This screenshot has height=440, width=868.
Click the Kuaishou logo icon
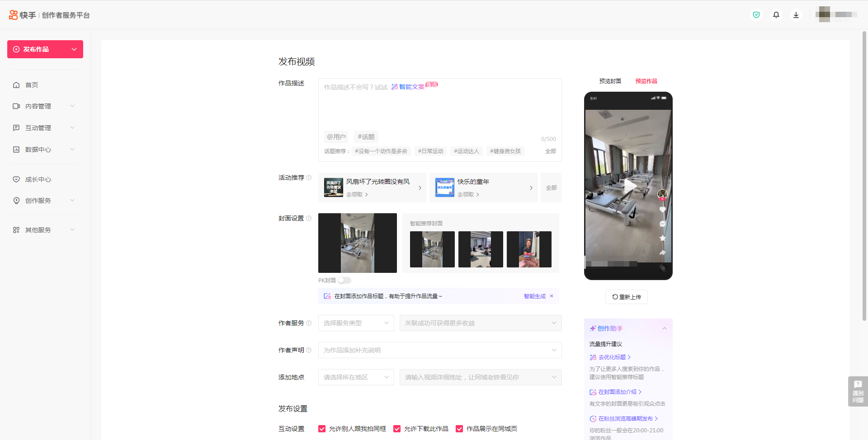click(14, 15)
